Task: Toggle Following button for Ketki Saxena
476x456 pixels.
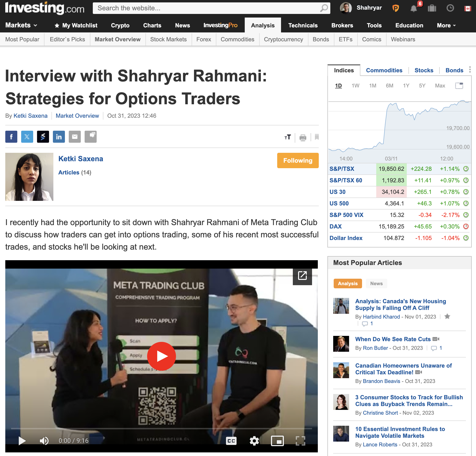Action: pyautogui.click(x=298, y=160)
